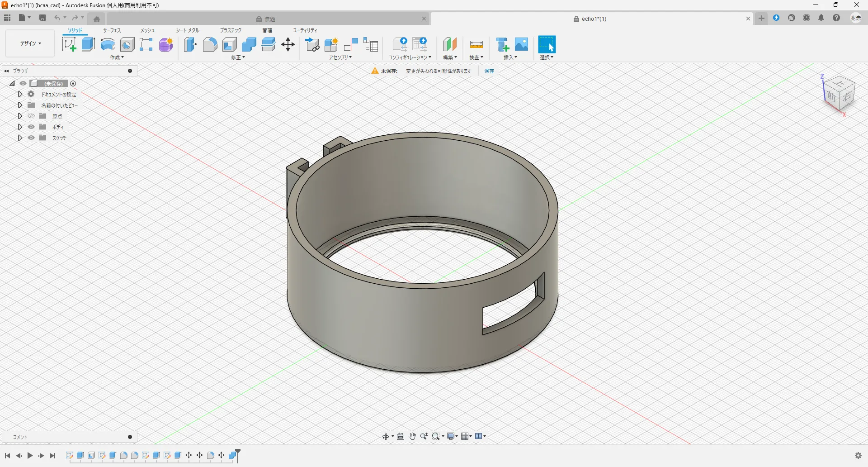Image resolution: width=868 pixels, height=467 pixels.
Task: Open the 作成 dropdown menu
Action: click(x=117, y=57)
